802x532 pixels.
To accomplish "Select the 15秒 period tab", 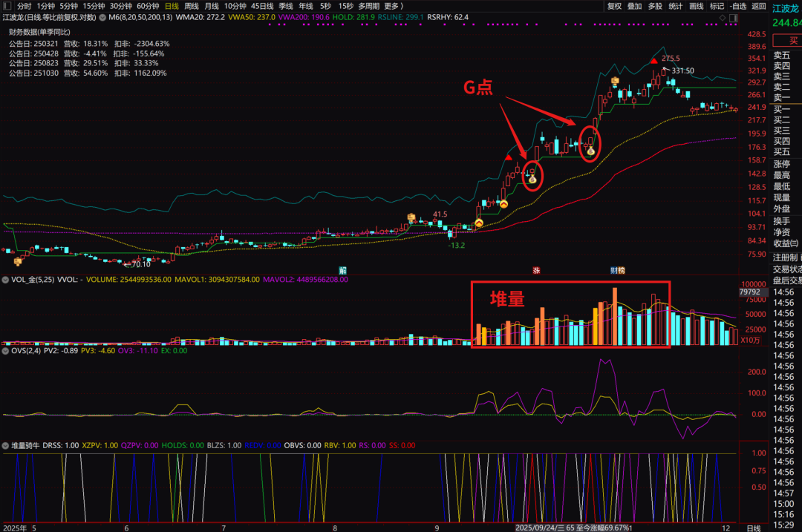I will [x=346, y=6].
